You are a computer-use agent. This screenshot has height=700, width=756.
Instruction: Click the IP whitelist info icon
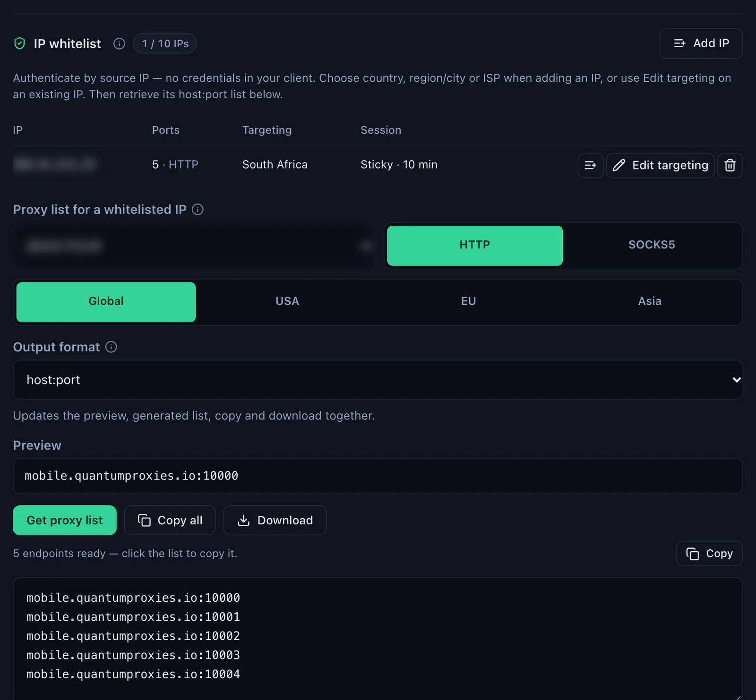pos(119,44)
